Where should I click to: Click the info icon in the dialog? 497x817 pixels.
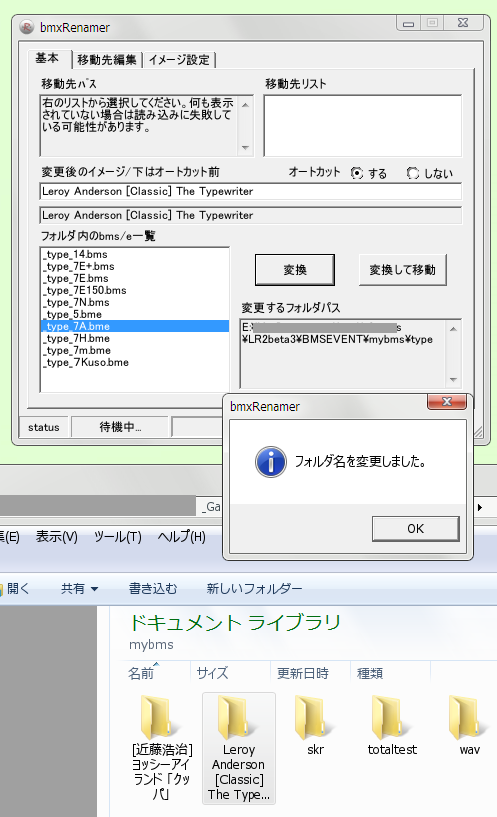270,462
